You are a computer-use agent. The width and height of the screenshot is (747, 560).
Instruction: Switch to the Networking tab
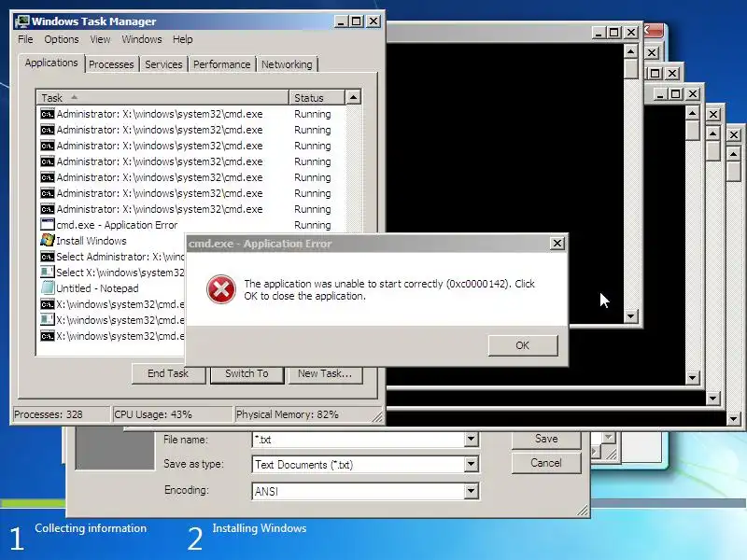pos(287,64)
